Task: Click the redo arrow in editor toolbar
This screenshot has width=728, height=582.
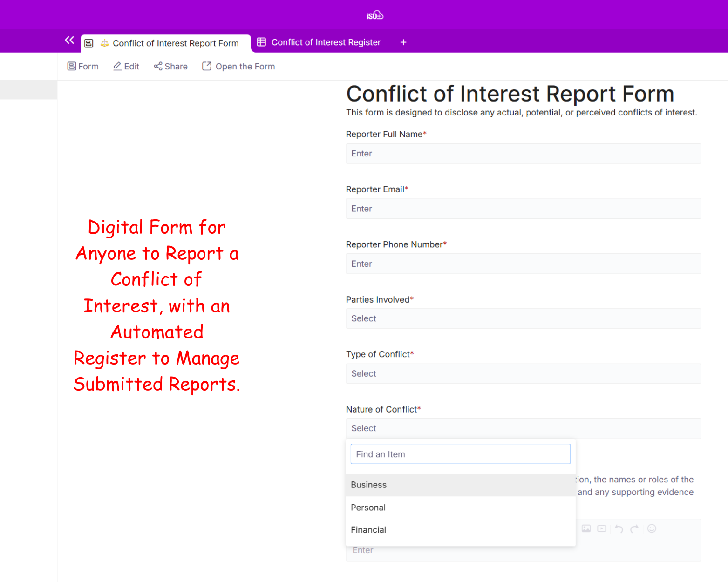Action: (634, 528)
